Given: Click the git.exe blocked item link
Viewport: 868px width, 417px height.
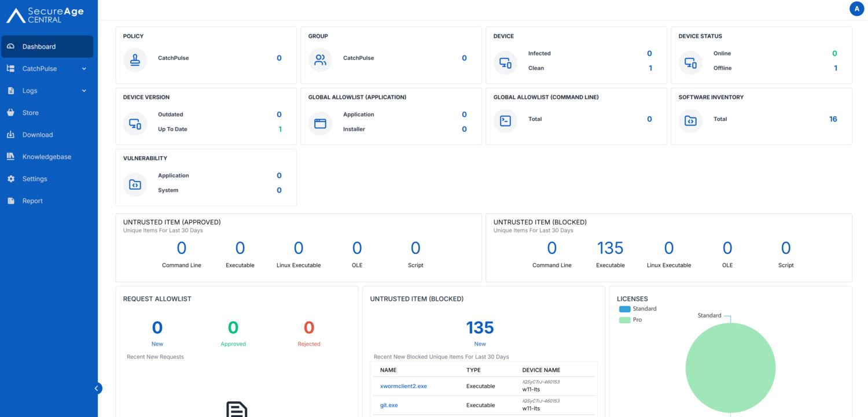Looking at the screenshot, I should (x=389, y=405).
